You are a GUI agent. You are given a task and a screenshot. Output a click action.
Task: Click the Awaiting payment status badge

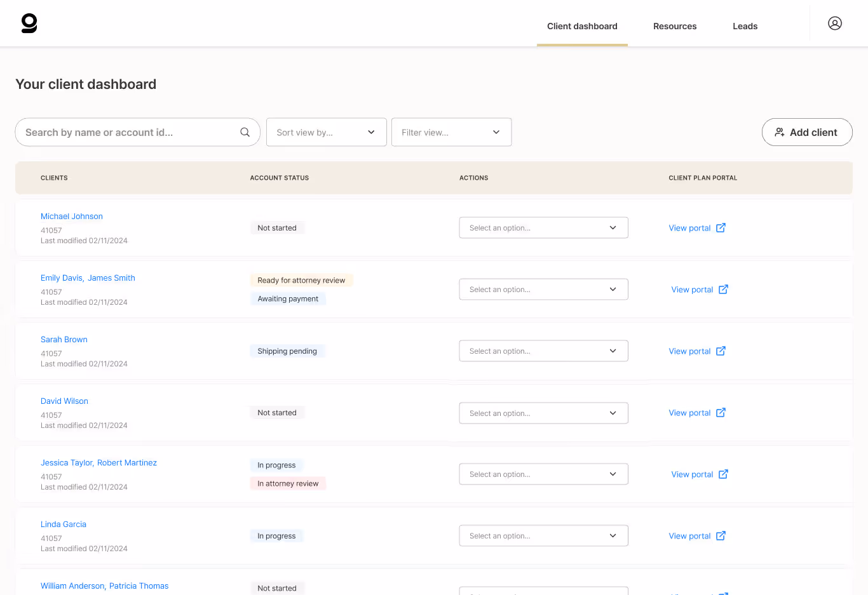coord(288,298)
